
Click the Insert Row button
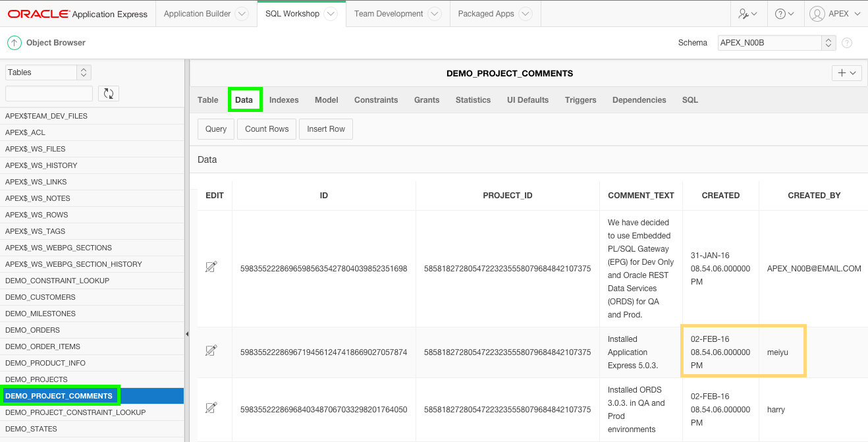click(325, 129)
